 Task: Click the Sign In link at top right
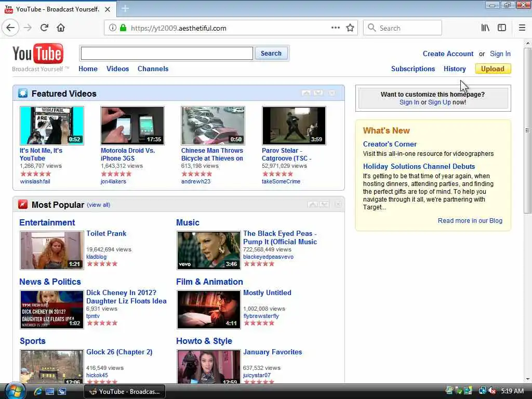click(x=500, y=54)
